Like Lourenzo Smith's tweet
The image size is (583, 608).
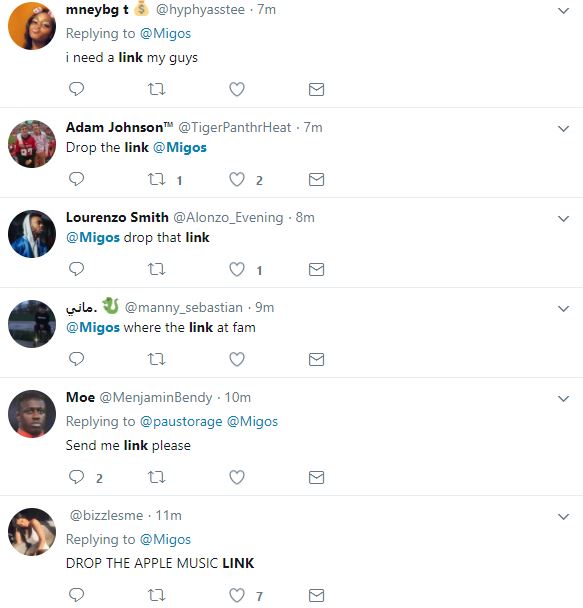[237, 269]
